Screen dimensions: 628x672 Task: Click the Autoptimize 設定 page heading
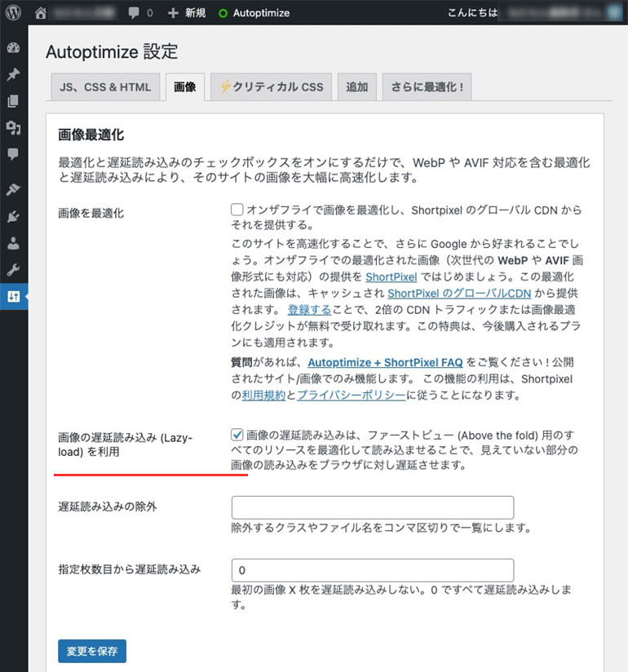point(112,52)
